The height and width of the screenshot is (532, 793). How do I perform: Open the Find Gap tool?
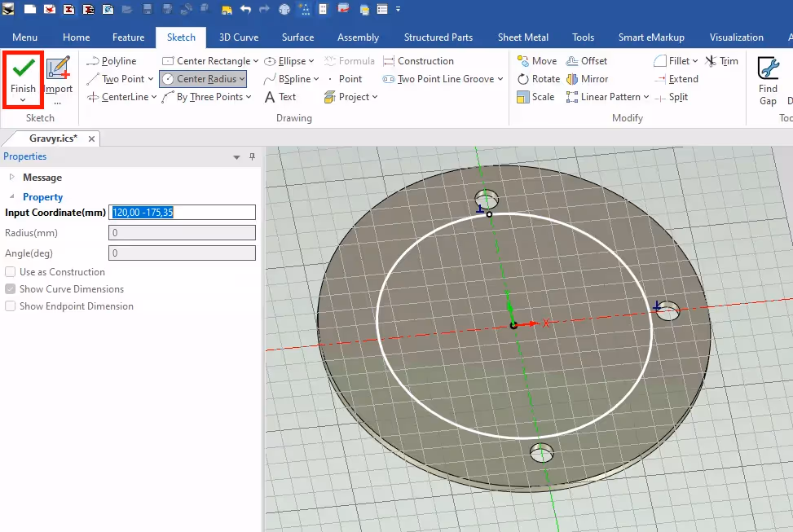(768, 80)
